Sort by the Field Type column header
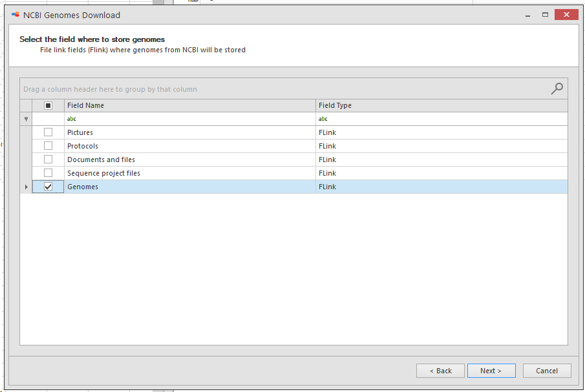Image resolution: width=585 pixels, height=392 pixels. [x=441, y=105]
